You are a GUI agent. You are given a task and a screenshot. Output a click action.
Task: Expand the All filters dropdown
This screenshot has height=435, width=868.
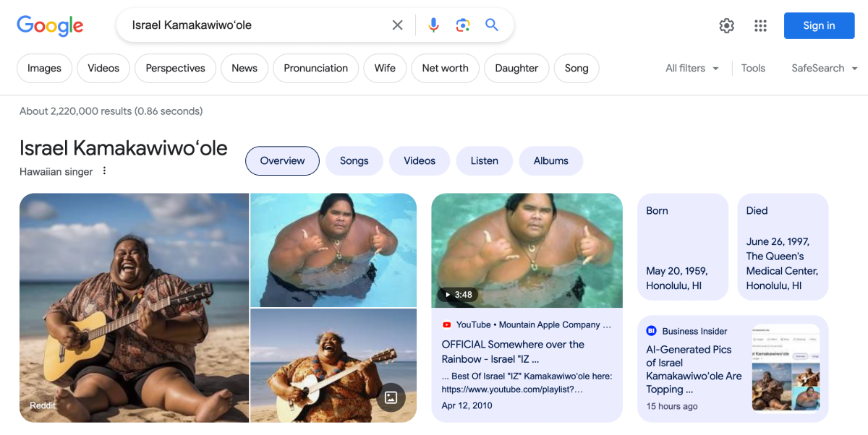point(692,68)
